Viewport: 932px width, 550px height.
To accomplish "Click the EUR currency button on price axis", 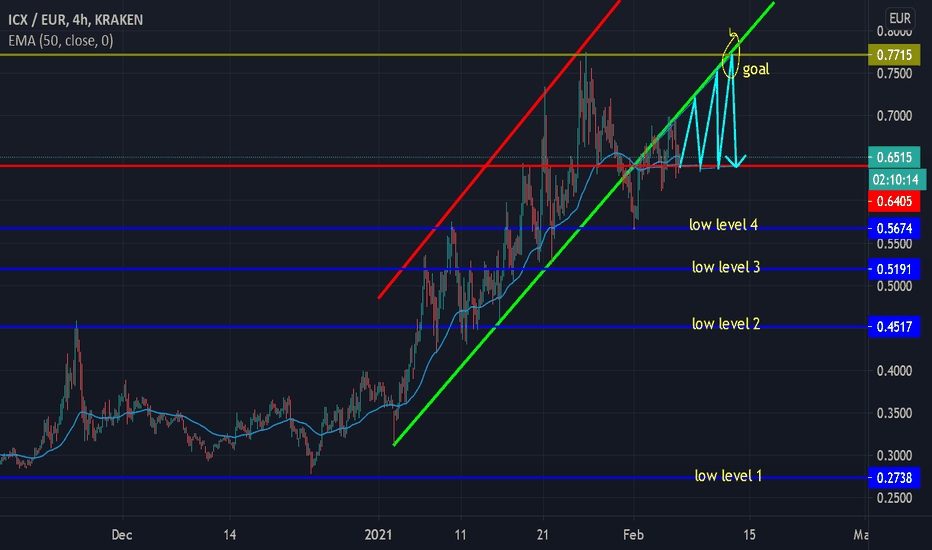I will tap(899, 18).
